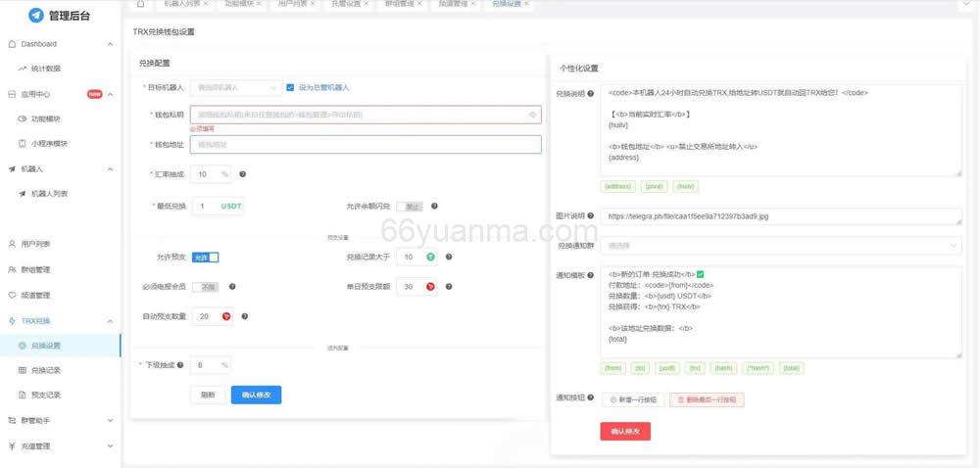The image size is (980, 468).
Task: Collapse the 应用中心 sidebar group
Action: click(111, 94)
